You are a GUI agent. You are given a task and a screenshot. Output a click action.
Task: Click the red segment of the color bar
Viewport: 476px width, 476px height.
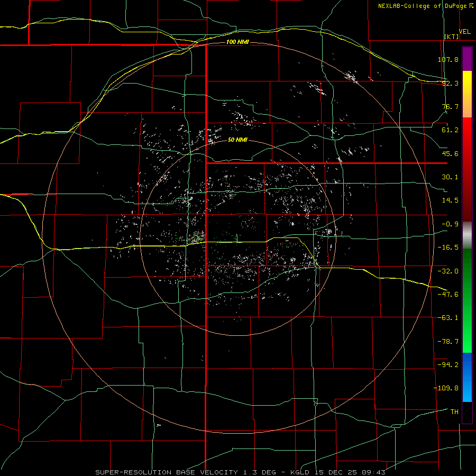coord(467,169)
